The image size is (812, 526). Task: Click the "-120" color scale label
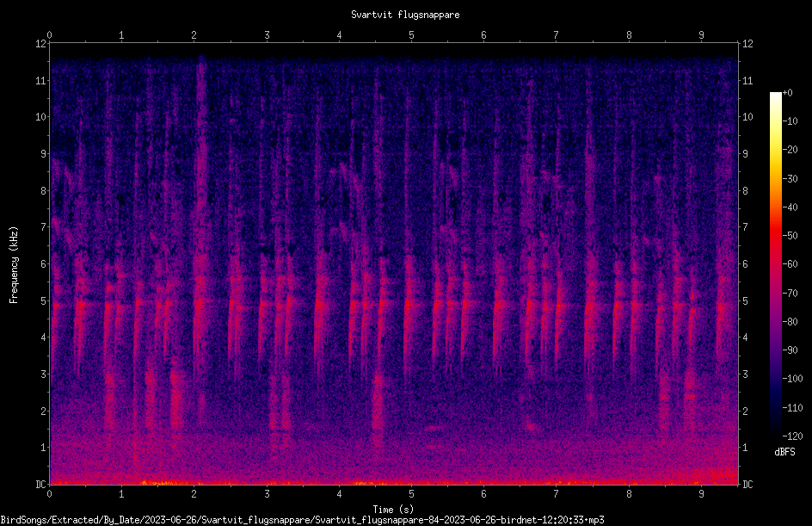792,436
